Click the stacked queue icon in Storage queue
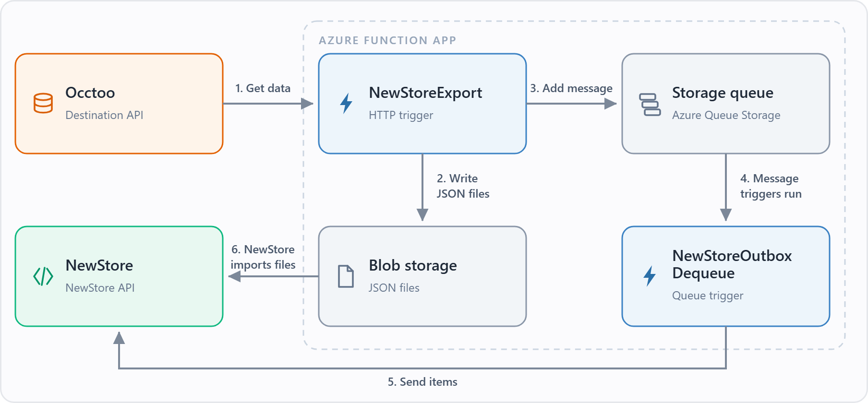This screenshot has width=868, height=403. [650, 105]
